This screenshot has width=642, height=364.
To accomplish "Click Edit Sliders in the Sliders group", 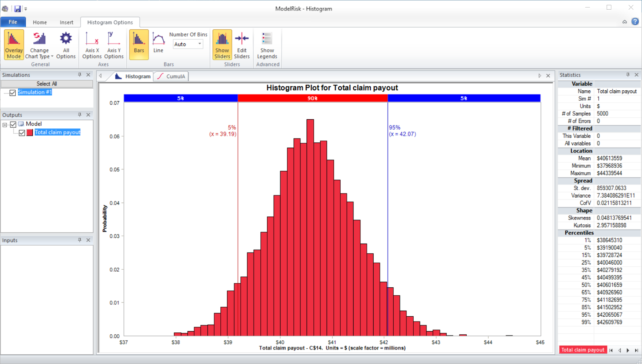I will click(242, 44).
